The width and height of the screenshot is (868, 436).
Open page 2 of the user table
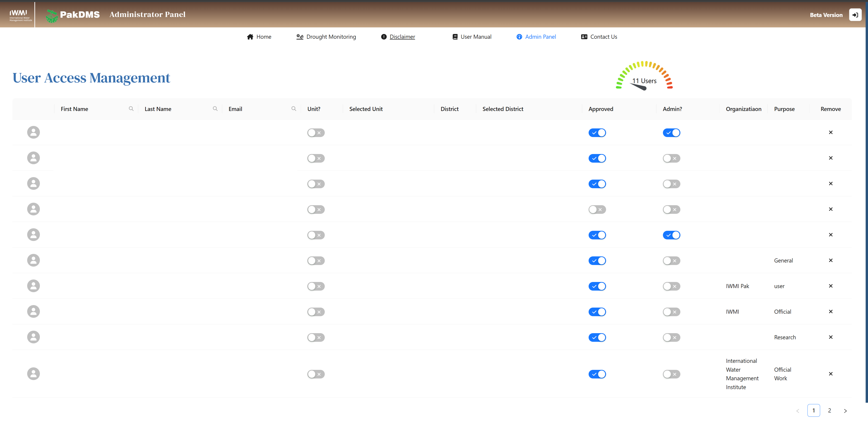(x=829, y=410)
